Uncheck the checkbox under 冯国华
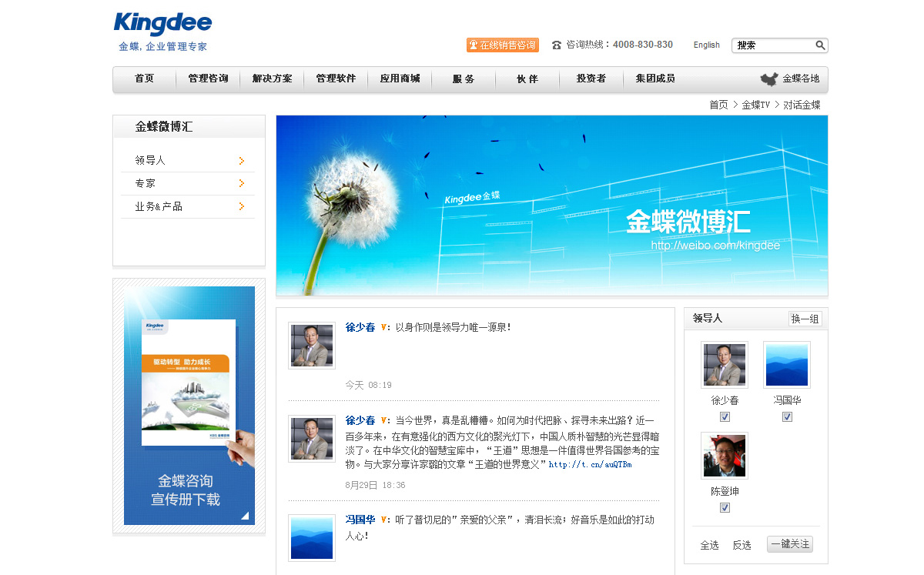Screen dimensions: 924x575 787,416
